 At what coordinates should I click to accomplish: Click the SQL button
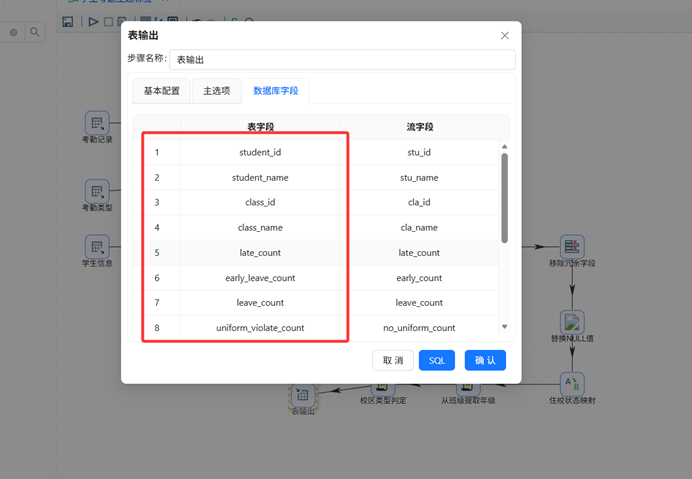pos(436,360)
